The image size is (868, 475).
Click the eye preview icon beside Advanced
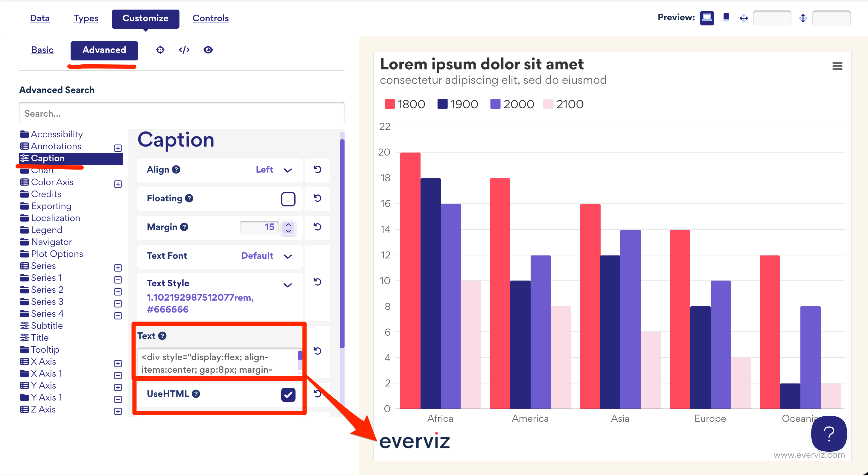tap(208, 50)
